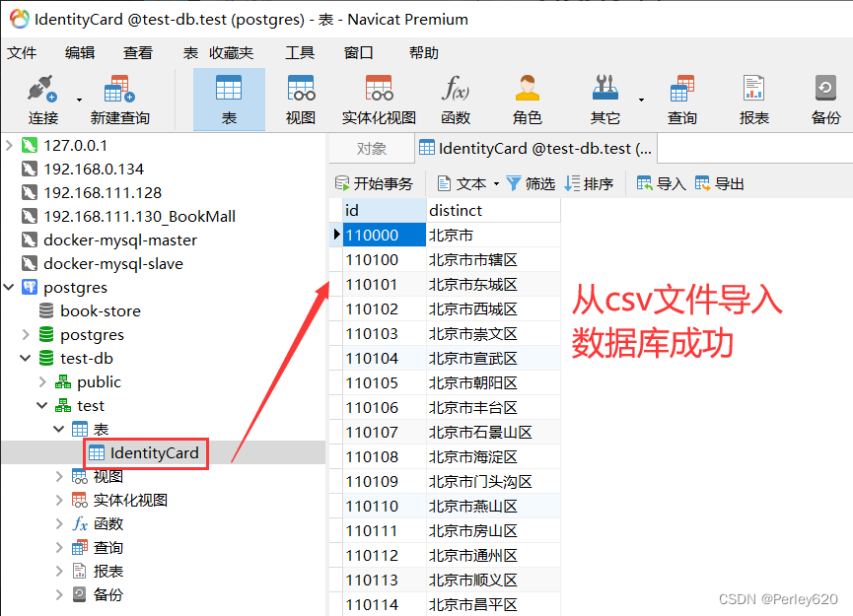Image resolution: width=853 pixels, height=616 pixels.
Task: Expand the 实体化视图 tree node
Action: pos(59,500)
